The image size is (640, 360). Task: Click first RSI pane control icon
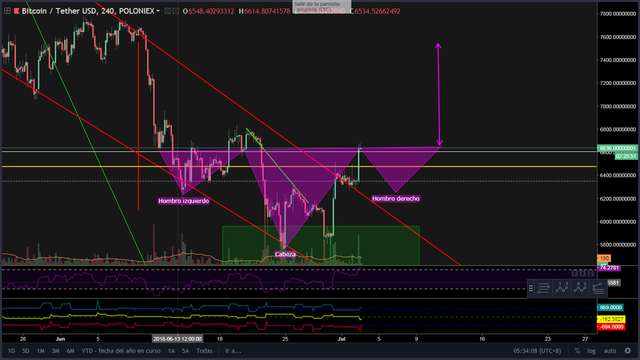(575, 273)
